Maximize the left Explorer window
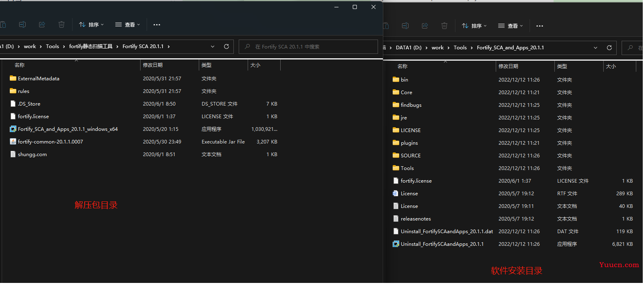The image size is (644, 287). (355, 7)
